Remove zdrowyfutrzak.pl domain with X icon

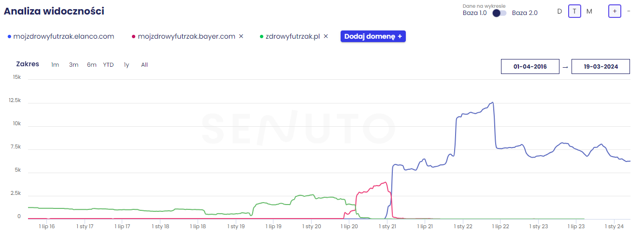click(326, 36)
